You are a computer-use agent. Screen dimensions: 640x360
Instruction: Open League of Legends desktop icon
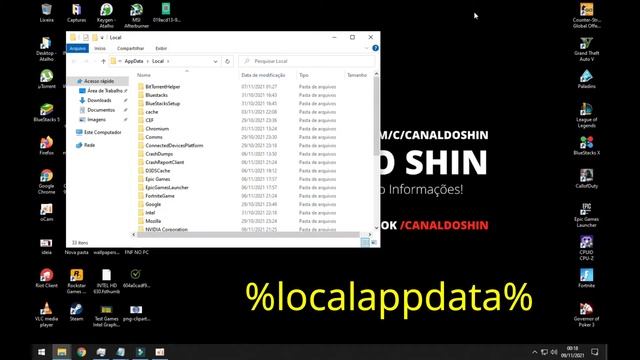[x=587, y=115]
